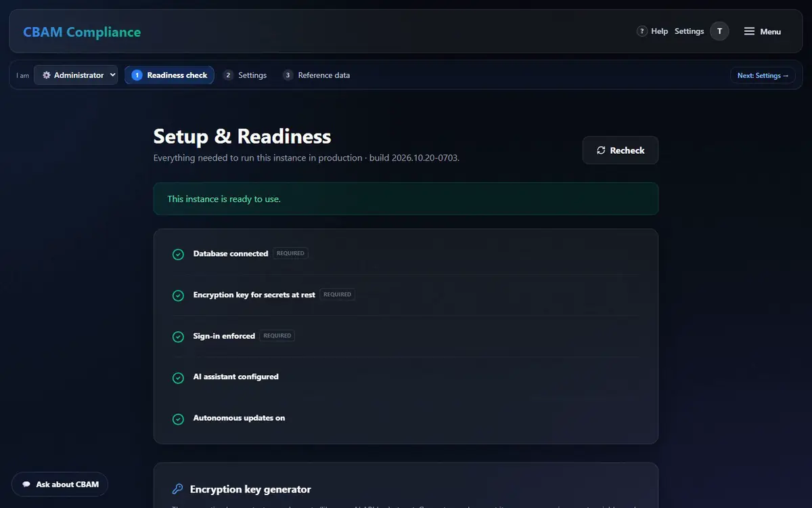Viewport: 812px width, 508px height.
Task: Click the CBAM Compliance logo title
Action: click(82, 32)
